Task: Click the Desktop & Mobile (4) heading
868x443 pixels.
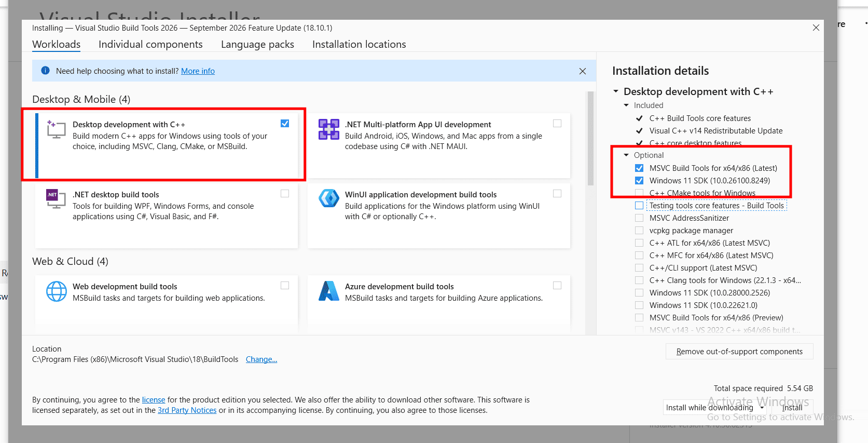Action: 81,99
